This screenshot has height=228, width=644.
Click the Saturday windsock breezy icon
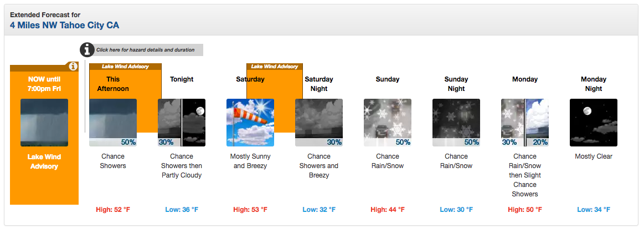pyautogui.click(x=250, y=123)
